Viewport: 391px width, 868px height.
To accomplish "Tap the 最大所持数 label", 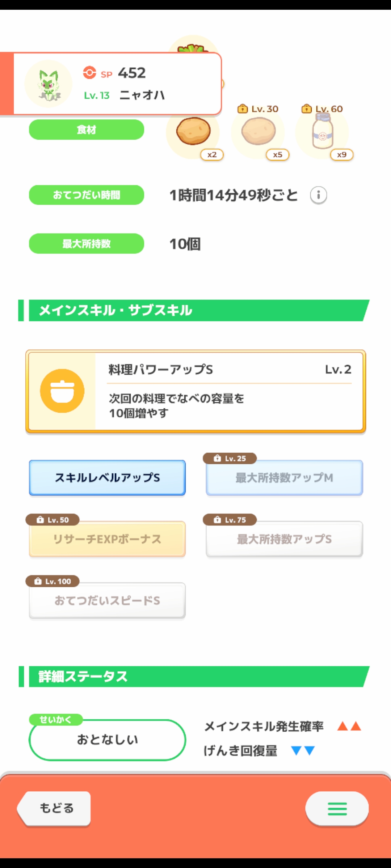I will click(x=87, y=243).
